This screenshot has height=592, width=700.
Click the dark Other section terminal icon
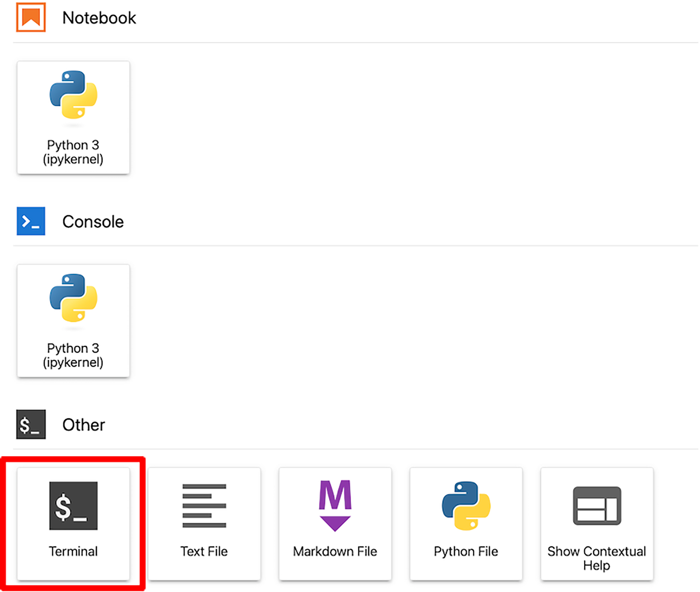click(31, 424)
